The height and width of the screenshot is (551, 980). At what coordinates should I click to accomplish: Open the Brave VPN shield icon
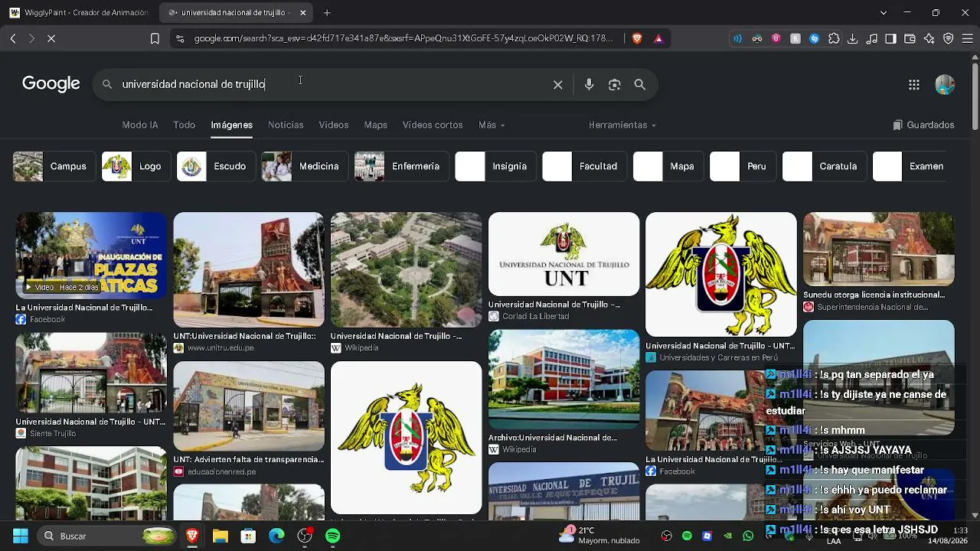(x=948, y=38)
